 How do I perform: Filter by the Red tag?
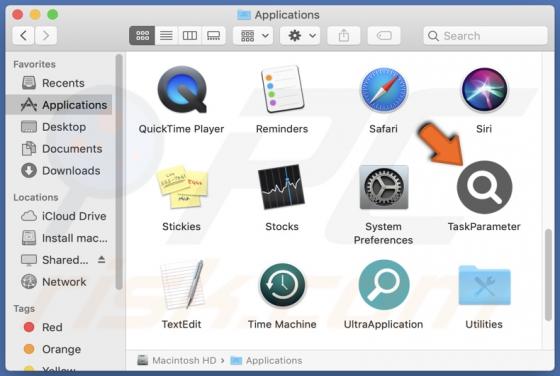[x=59, y=327]
